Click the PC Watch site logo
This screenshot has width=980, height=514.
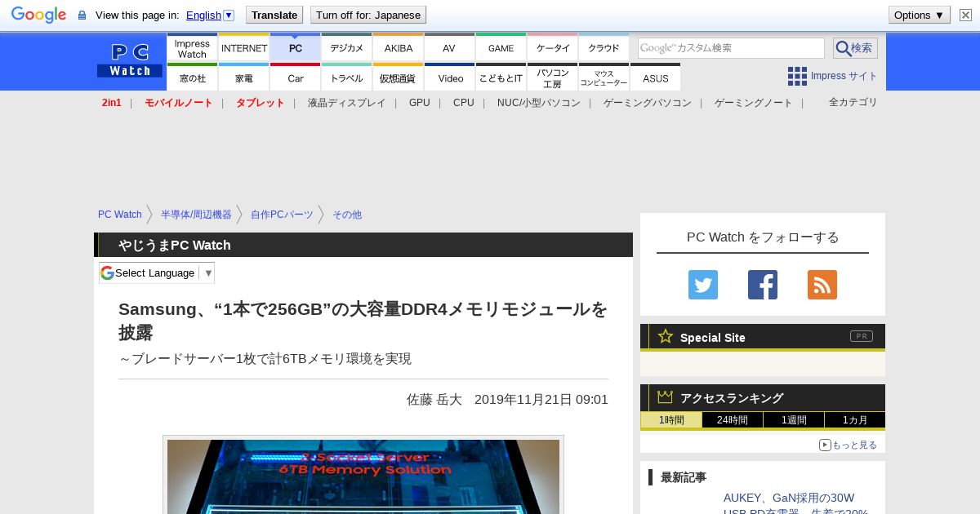130,61
